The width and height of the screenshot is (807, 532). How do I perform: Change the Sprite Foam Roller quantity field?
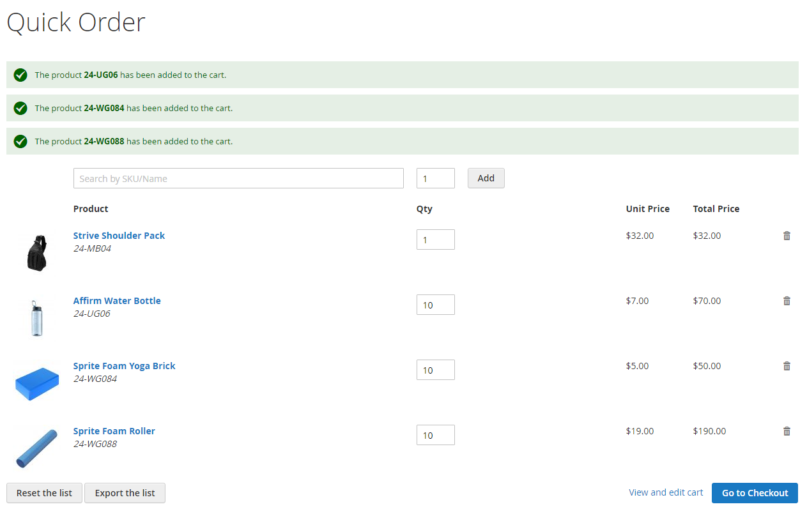435,435
